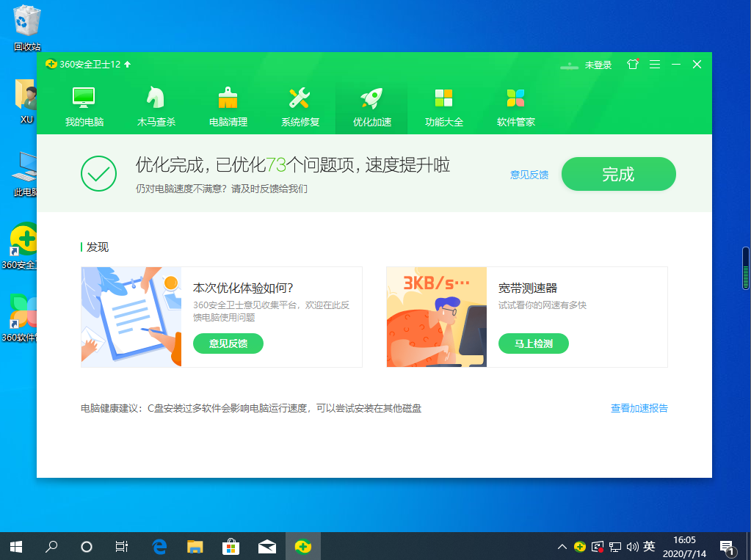Select the 优化加速 rocket icon

(x=371, y=98)
